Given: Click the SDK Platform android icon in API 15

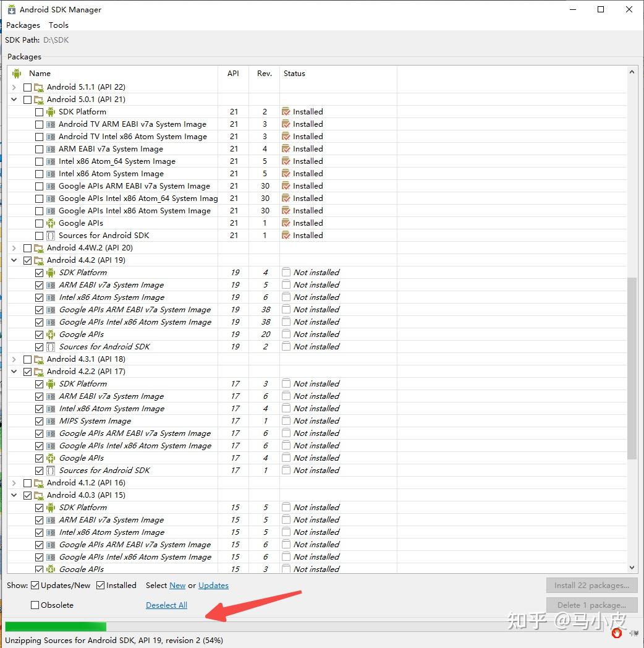Looking at the screenshot, I should coord(51,508).
